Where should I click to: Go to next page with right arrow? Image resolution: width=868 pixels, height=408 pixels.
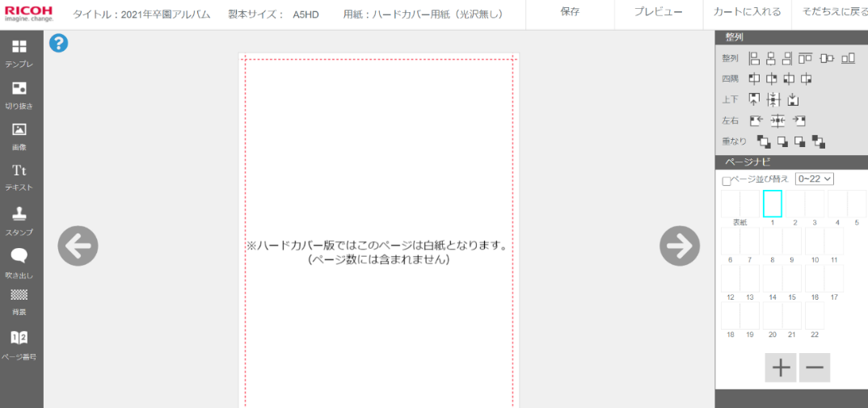(x=680, y=246)
